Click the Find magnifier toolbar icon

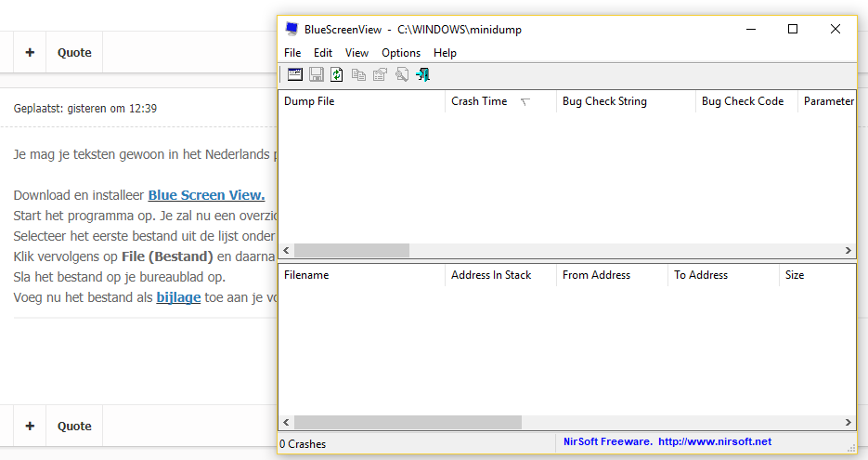[x=402, y=74]
